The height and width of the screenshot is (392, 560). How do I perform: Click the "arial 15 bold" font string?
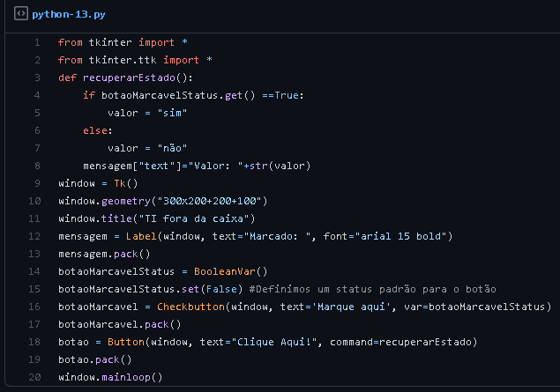pyautogui.click(x=400, y=236)
